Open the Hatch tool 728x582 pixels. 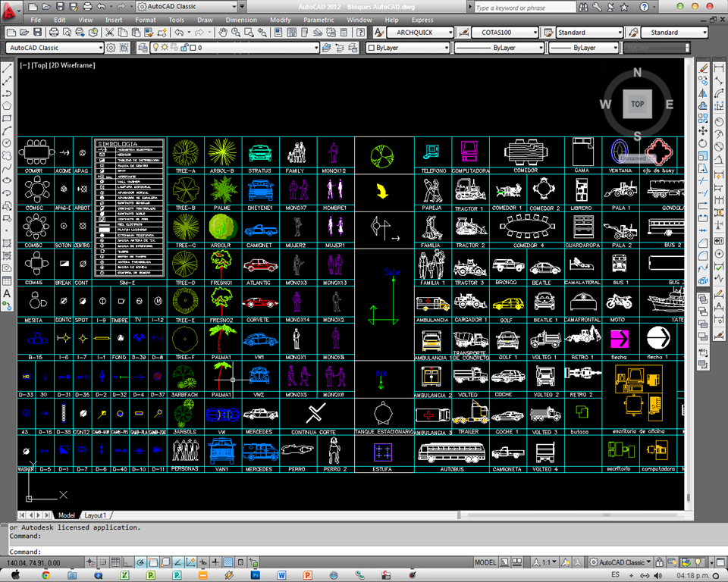click(x=7, y=242)
